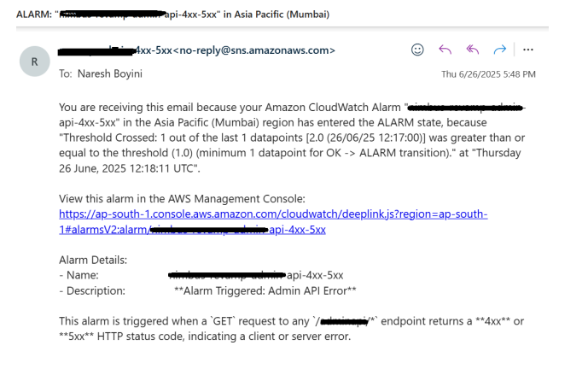588x369 pixels.
Task: Click 'Alarm Triggered: Admin API Error' text
Action: [x=265, y=290]
